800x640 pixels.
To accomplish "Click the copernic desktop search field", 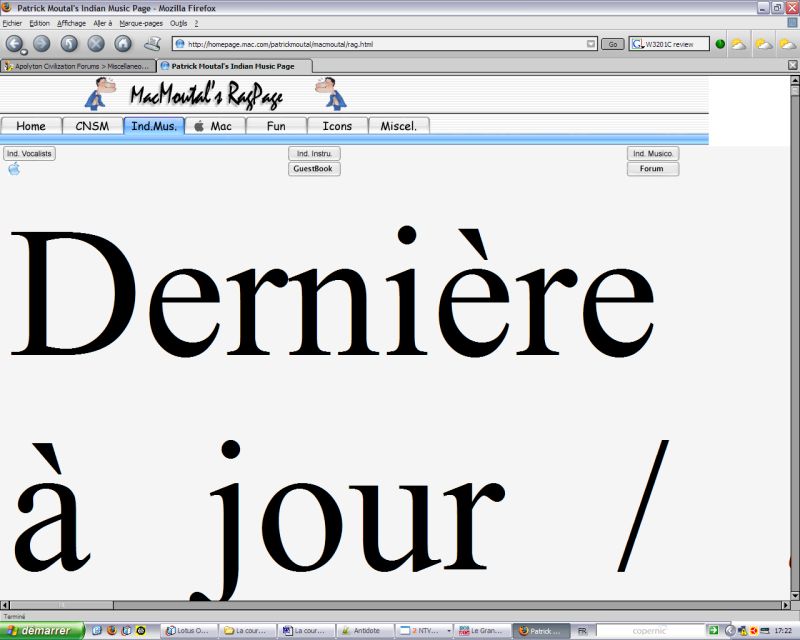I will tap(649, 631).
